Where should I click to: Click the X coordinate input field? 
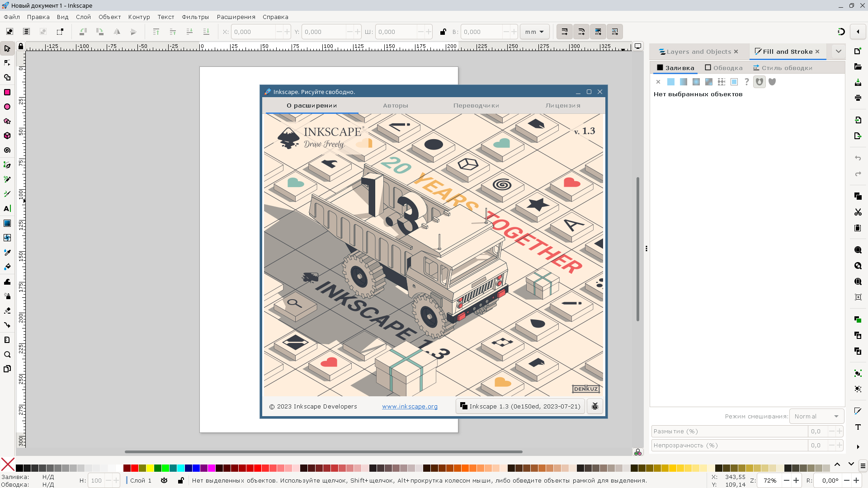253,32
